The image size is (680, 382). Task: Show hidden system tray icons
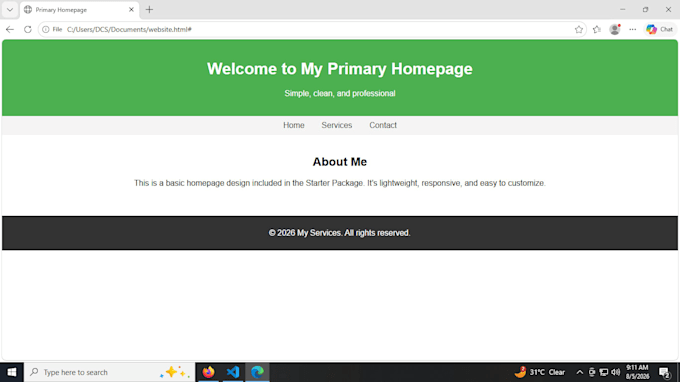[579, 372]
